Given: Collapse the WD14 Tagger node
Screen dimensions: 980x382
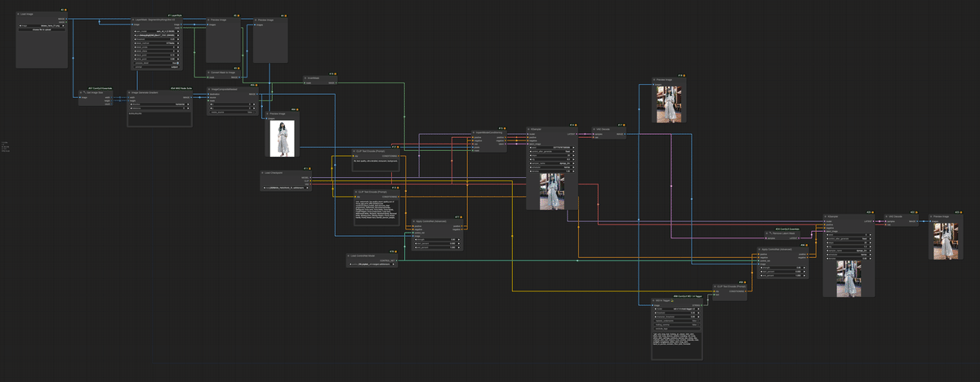Looking at the screenshot, I should point(653,300).
